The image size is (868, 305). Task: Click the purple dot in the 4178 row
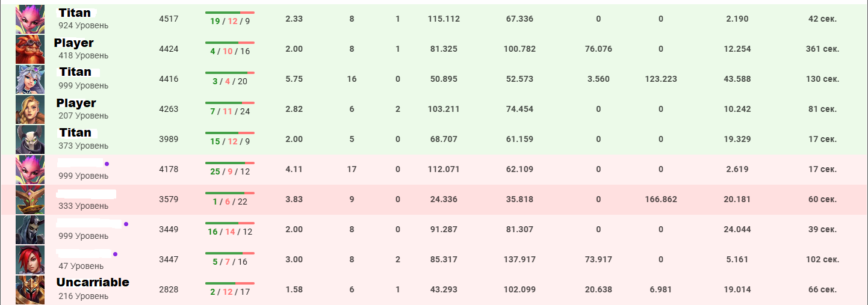coord(107,164)
